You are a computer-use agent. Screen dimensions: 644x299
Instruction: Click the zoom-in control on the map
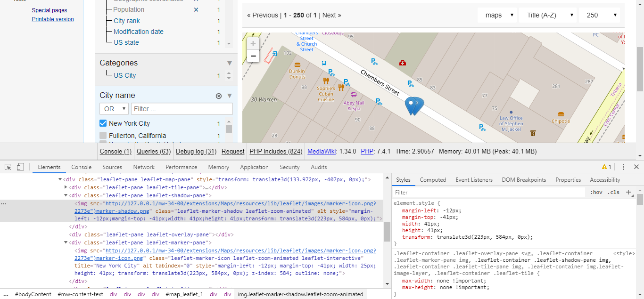[x=253, y=43]
